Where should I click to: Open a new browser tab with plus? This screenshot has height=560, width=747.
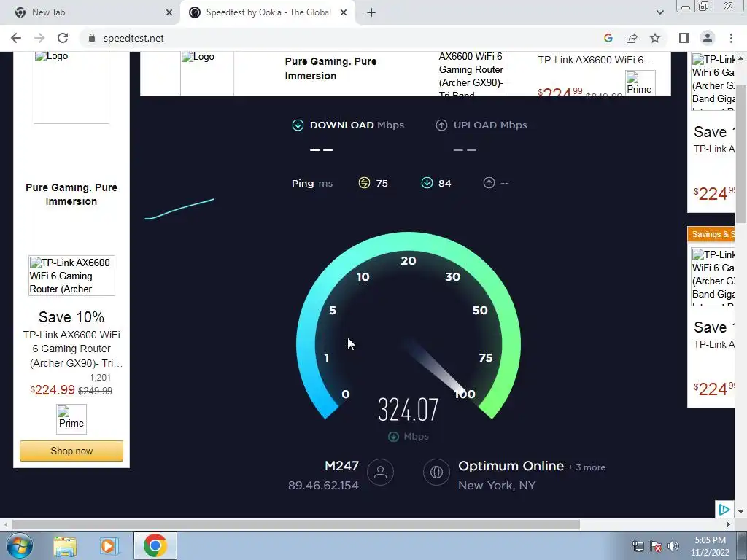(371, 12)
